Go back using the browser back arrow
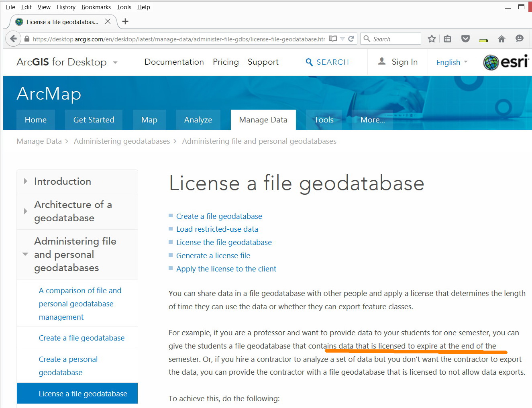 (14, 39)
